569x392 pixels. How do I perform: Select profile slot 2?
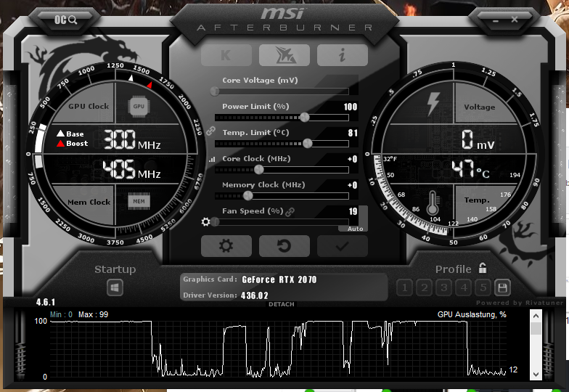pyautogui.click(x=424, y=287)
